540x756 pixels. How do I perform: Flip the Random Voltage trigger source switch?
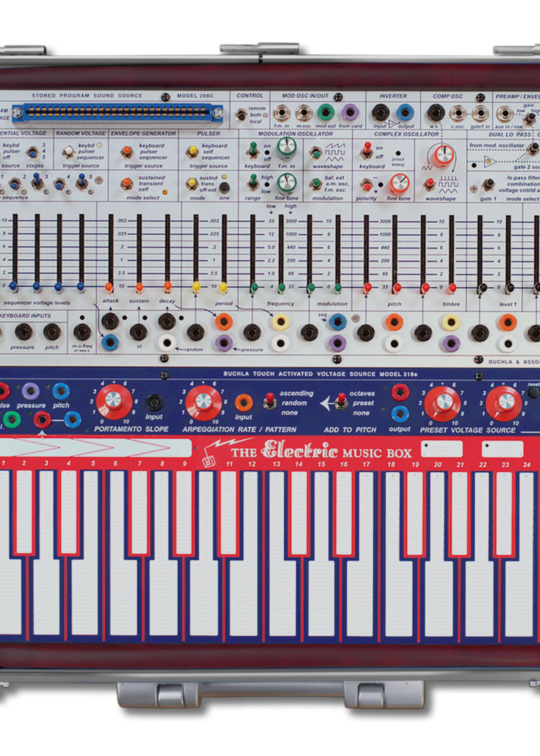point(69,152)
